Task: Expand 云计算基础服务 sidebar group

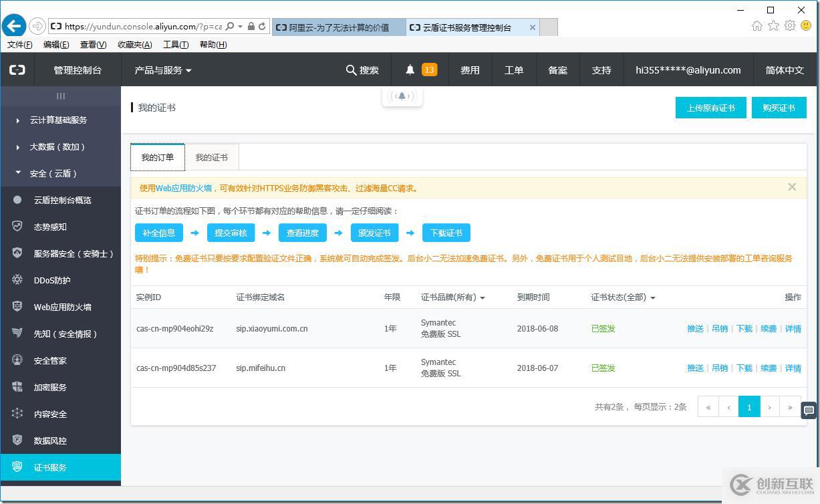Action: [60, 120]
